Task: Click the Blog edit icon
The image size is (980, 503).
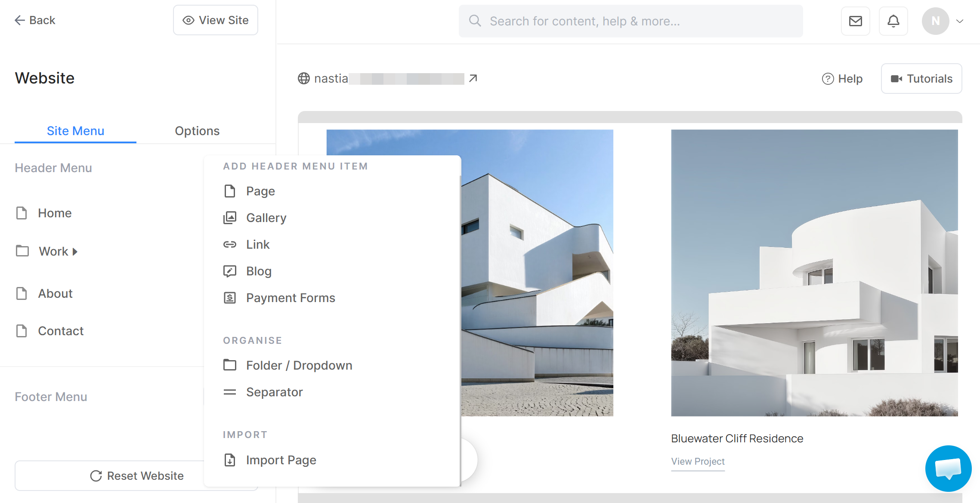Action: coord(230,271)
